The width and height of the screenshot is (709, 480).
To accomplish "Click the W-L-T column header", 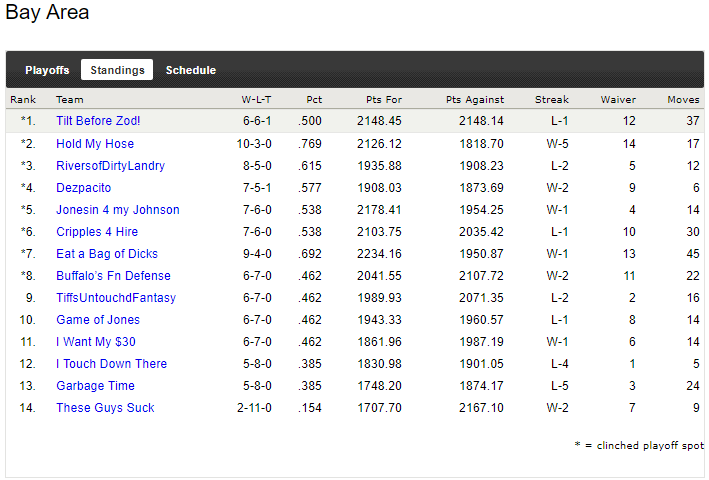I will [256, 100].
